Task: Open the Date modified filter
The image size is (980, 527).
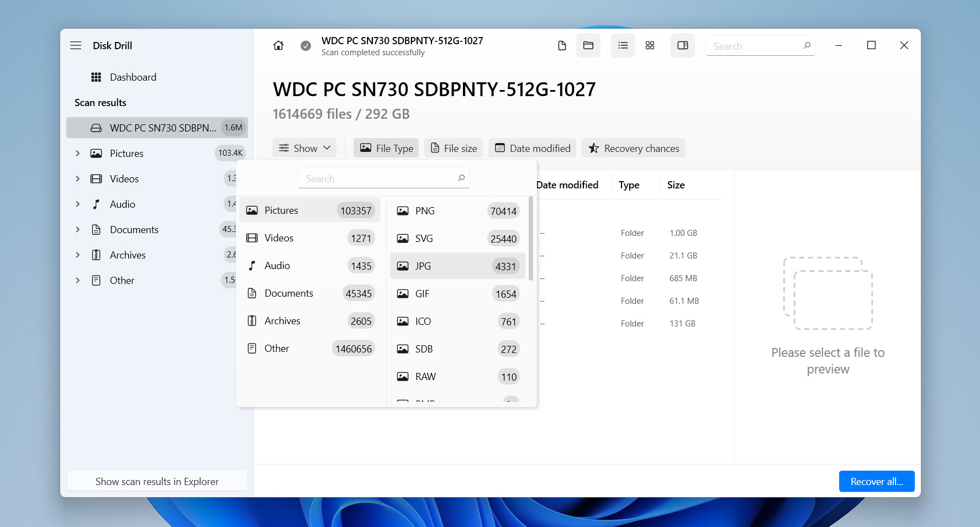Action: [533, 148]
